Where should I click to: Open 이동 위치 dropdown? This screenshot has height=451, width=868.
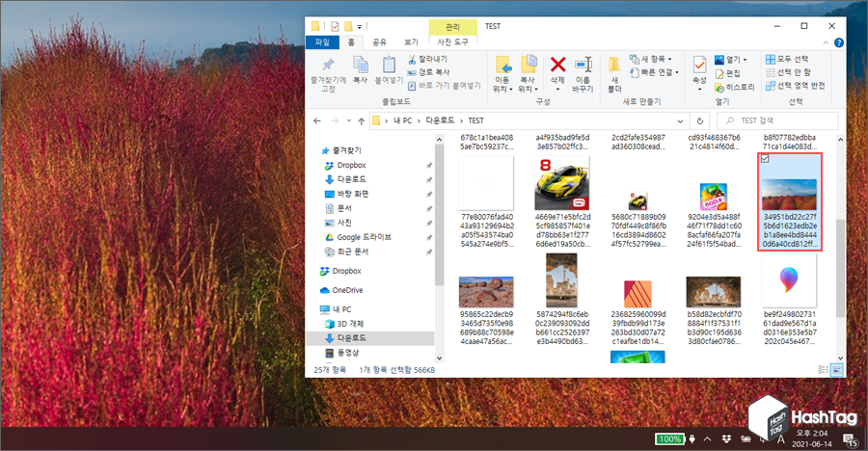[x=502, y=74]
